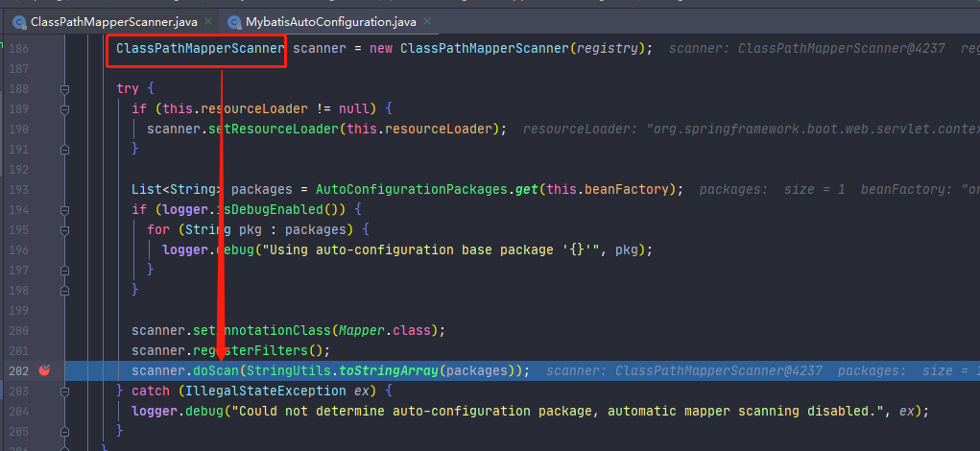Click 'setResourceLoader' method call on line 190
The width and height of the screenshot is (980, 451).
pyautogui.click(x=274, y=129)
